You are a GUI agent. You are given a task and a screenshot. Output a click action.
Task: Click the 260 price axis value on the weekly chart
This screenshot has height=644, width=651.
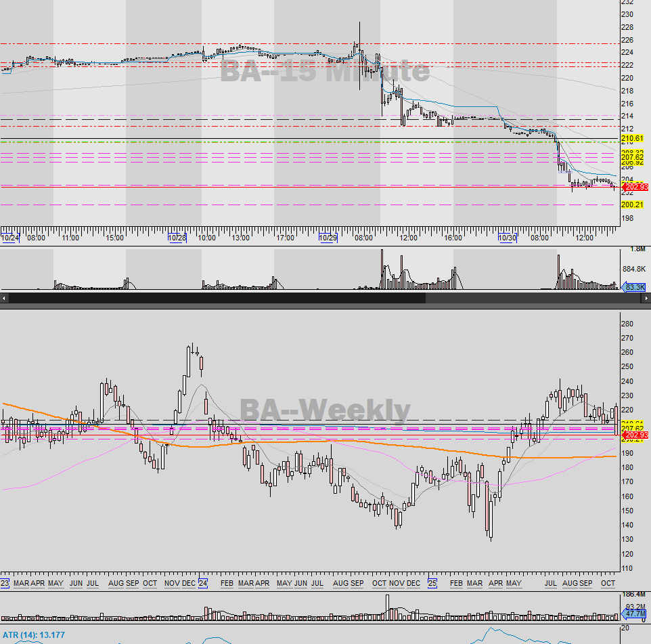tap(627, 352)
